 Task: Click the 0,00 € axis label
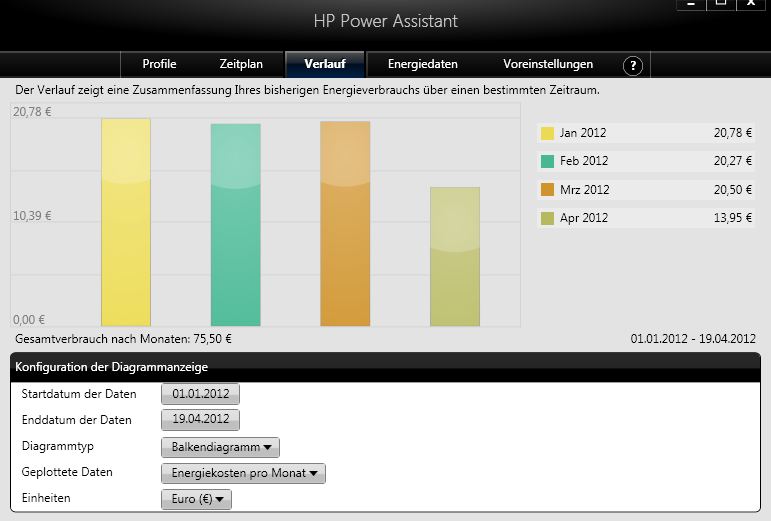[x=29, y=320]
